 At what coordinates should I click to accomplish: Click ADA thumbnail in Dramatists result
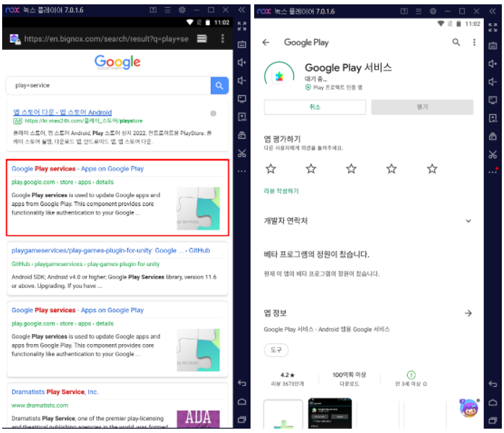199,419
